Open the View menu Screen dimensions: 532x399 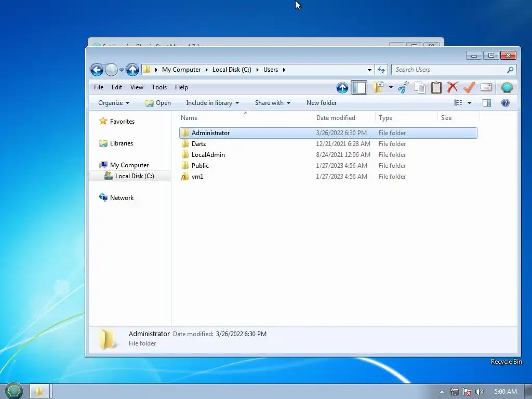(137, 87)
